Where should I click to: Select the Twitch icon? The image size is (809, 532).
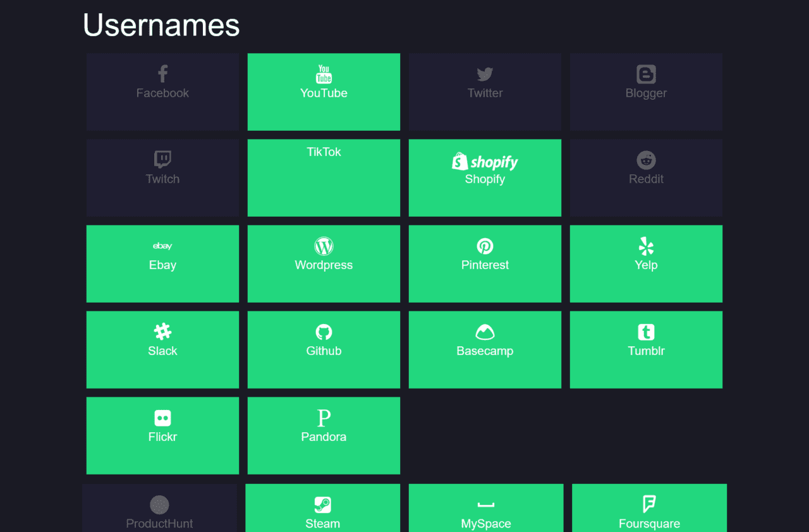click(x=162, y=160)
